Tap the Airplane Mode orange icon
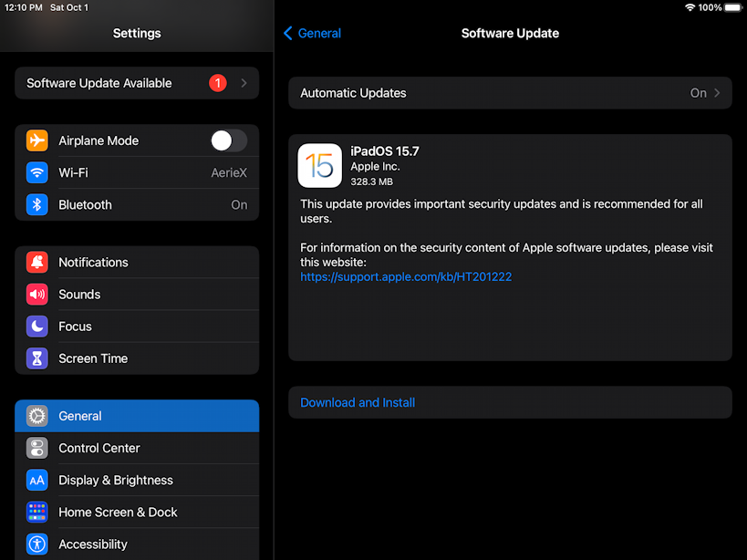Screen dimensions: 747x560 pyautogui.click(x=37, y=140)
